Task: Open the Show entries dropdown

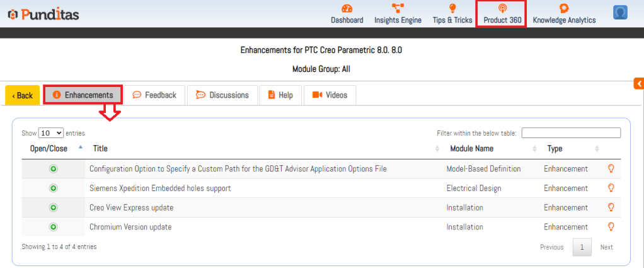Action: (51, 133)
